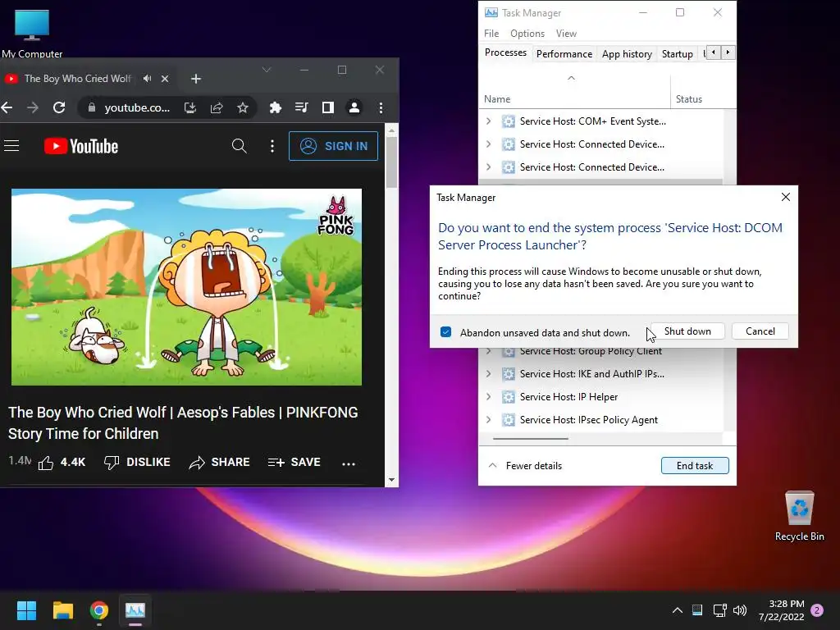Click the Task Manager taskbar icon

[135, 610]
